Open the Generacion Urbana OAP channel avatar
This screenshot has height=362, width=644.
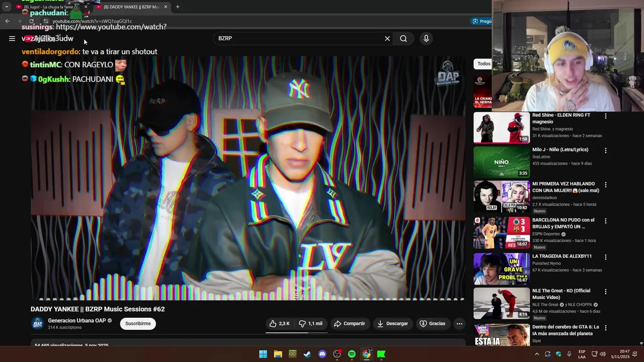pyautogui.click(x=37, y=324)
